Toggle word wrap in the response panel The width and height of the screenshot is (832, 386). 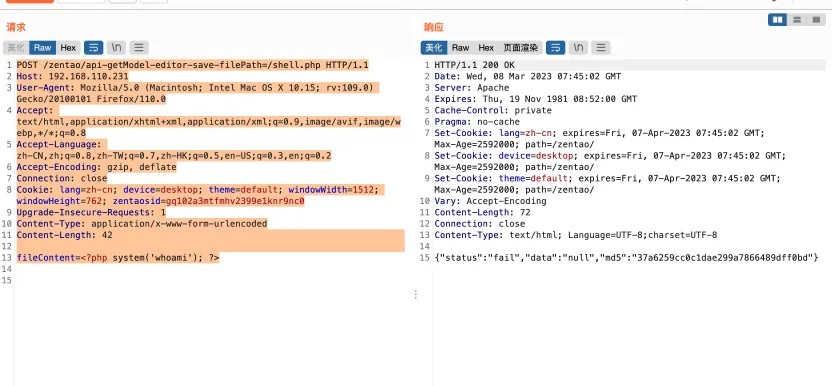pos(556,48)
